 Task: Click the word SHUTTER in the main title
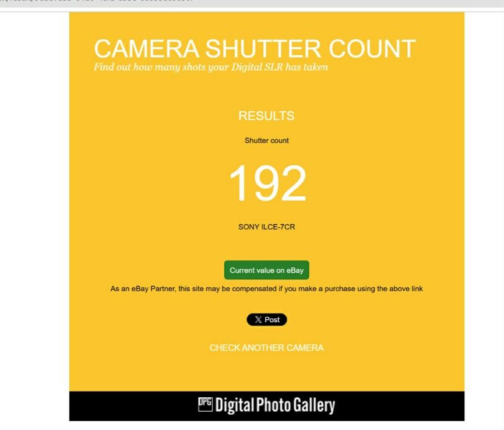tap(263, 49)
